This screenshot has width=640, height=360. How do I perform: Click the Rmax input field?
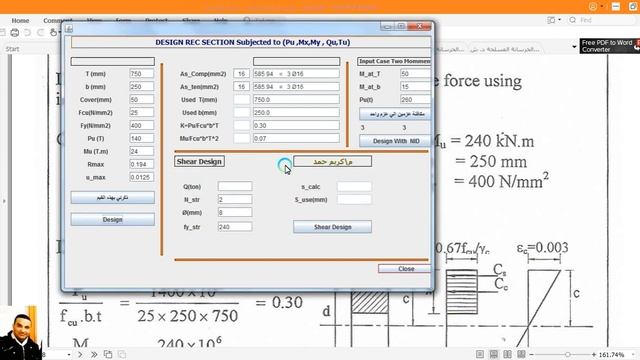pyautogui.click(x=142, y=164)
